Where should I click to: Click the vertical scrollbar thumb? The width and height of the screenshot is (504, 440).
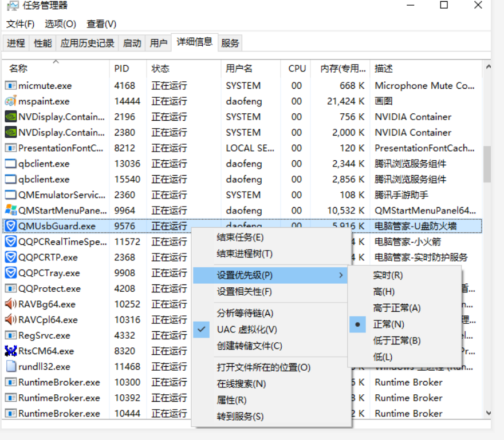pyautogui.click(x=488, y=164)
